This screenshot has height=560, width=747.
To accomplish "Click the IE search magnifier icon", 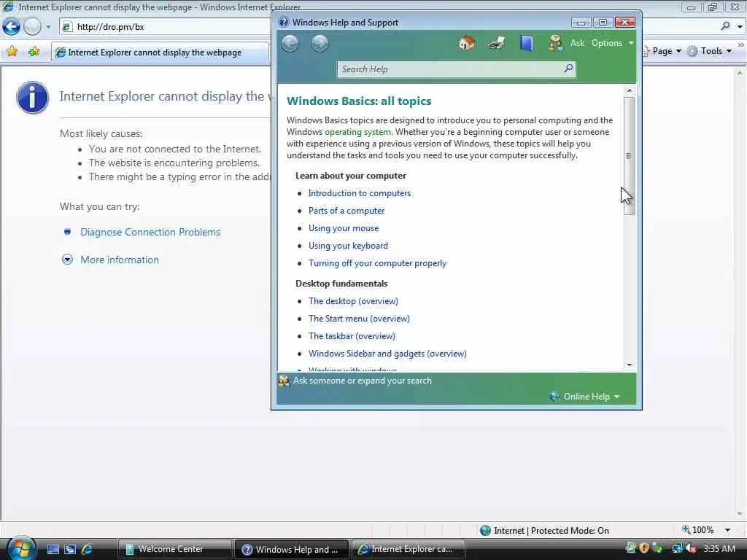I will (x=725, y=26).
